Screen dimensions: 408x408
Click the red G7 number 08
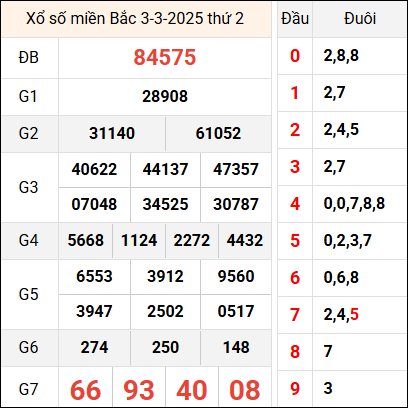pos(245,390)
